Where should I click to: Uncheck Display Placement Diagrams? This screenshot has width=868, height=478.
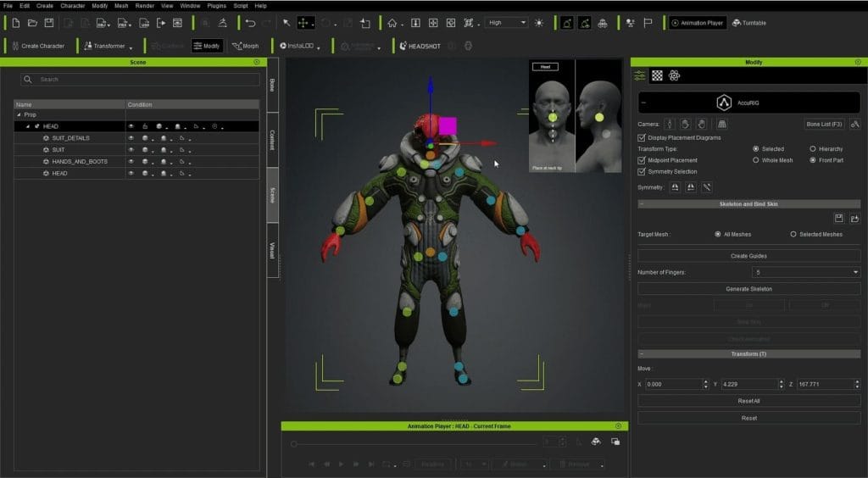(642, 136)
